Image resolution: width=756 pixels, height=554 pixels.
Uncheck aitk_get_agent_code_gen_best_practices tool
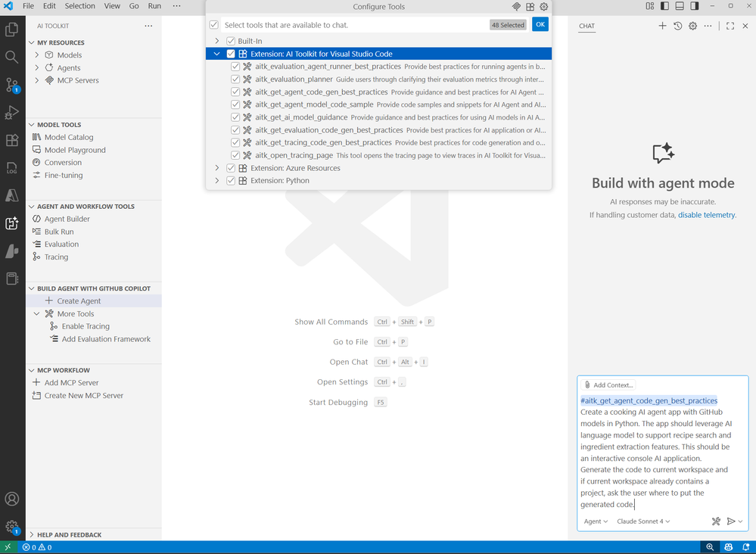point(235,92)
